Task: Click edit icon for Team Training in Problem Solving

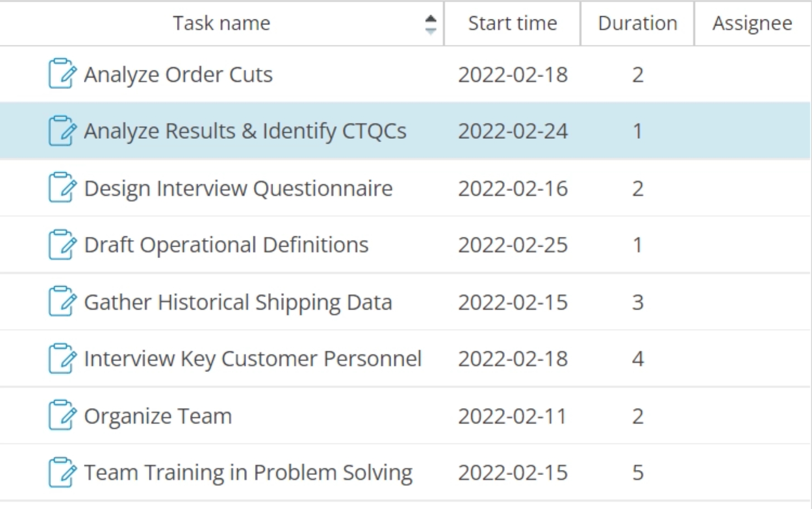Action: [62, 472]
